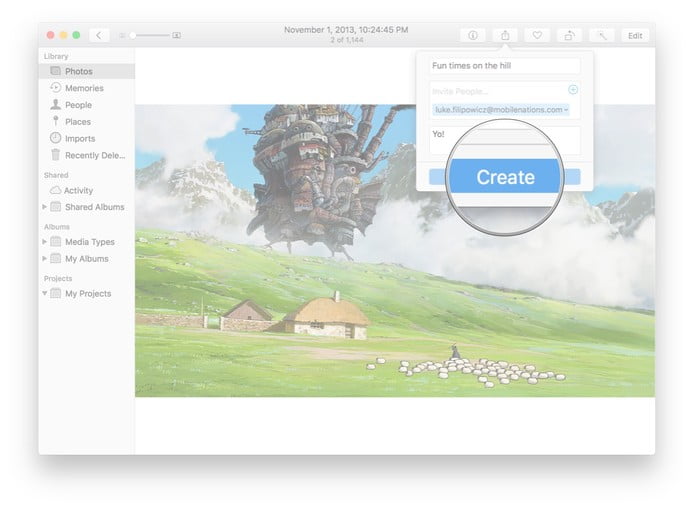Click the blue Create button
The image size is (695, 509).
tap(504, 177)
